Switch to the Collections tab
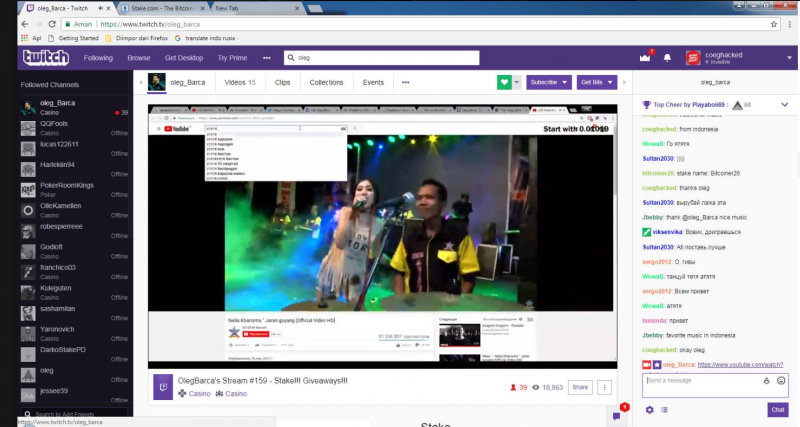Viewport: 800px width, 427px height. tap(326, 82)
